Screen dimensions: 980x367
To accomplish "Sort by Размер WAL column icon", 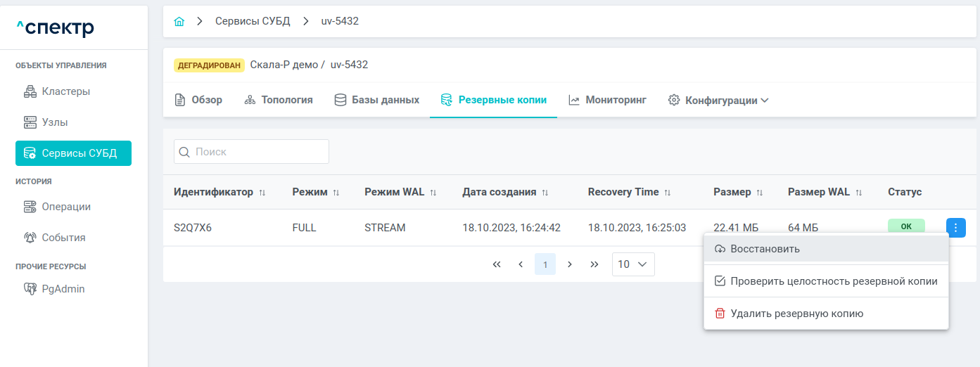I will pos(858,193).
